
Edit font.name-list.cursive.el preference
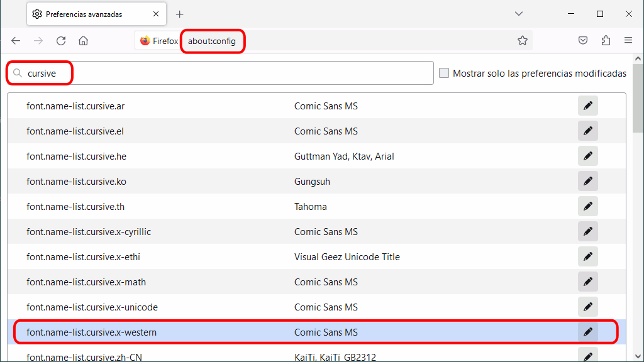(x=588, y=131)
